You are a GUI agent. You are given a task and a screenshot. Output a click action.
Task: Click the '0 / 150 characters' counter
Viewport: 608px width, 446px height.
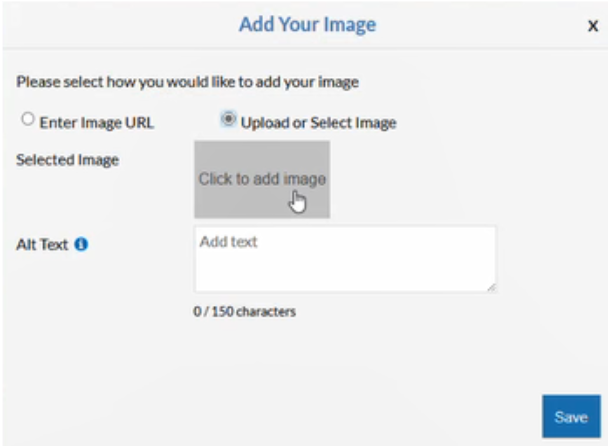click(245, 312)
